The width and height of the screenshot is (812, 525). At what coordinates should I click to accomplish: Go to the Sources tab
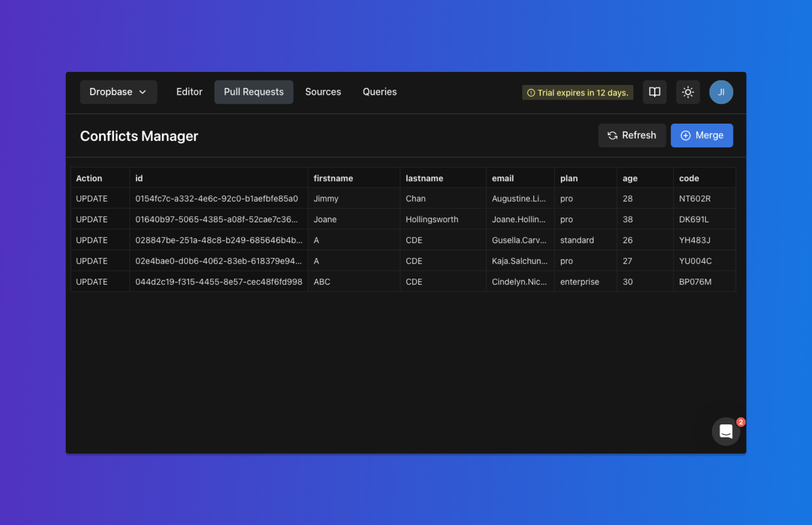[323, 92]
